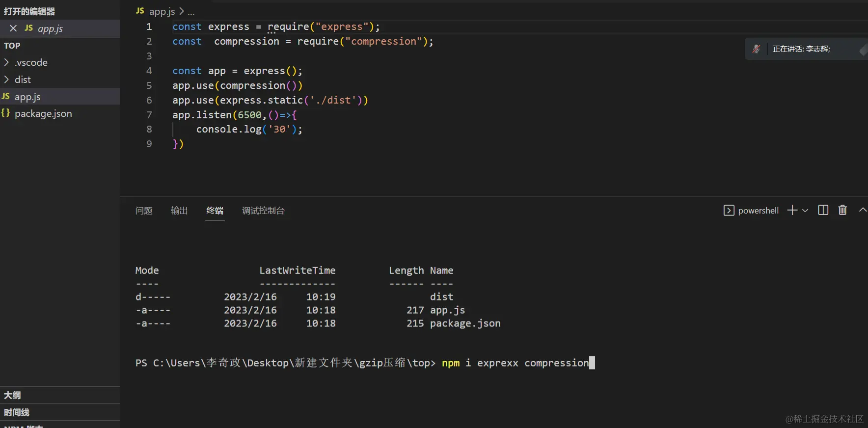The width and height of the screenshot is (868, 428).
Task: Split the terminal pane
Action: pyautogui.click(x=823, y=210)
